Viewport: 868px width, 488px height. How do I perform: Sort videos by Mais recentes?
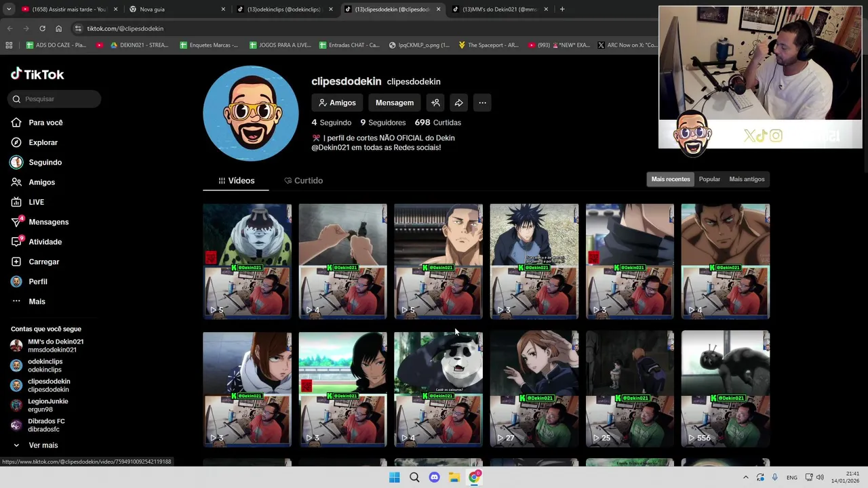[671, 179]
